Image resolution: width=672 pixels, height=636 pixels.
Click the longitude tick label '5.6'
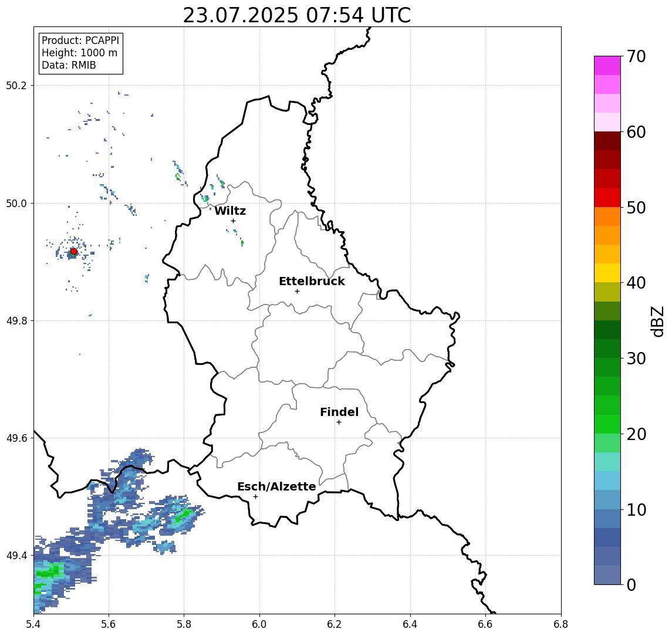(x=109, y=624)
